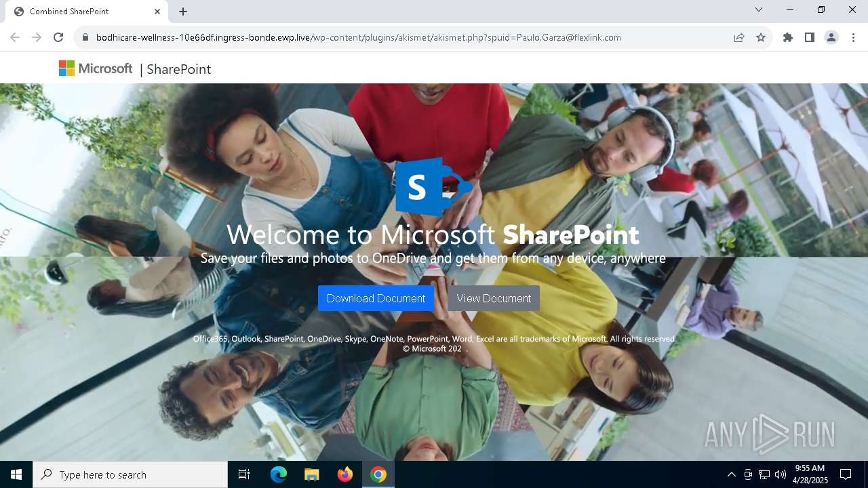Open the Chrome three-dot menu

tap(853, 37)
